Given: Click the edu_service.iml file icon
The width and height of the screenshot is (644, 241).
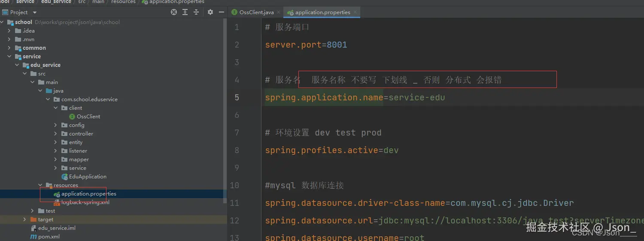Looking at the screenshot, I should pos(33,228).
